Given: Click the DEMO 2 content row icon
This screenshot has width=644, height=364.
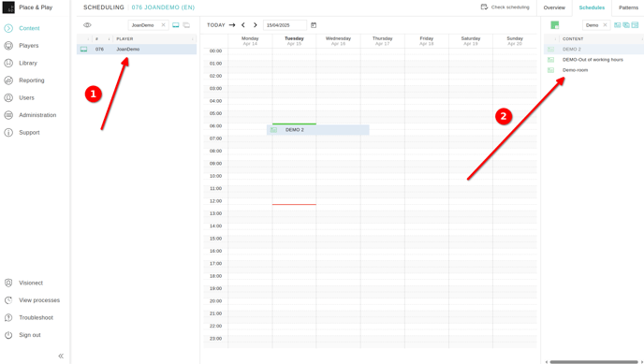Looking at the screenshot, I should click(551, 50).
